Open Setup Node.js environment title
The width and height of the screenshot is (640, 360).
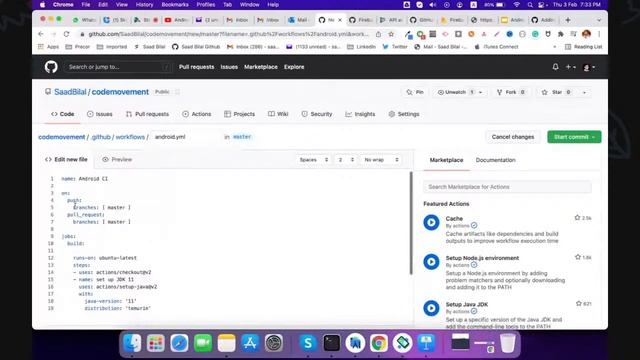(482, 258)
